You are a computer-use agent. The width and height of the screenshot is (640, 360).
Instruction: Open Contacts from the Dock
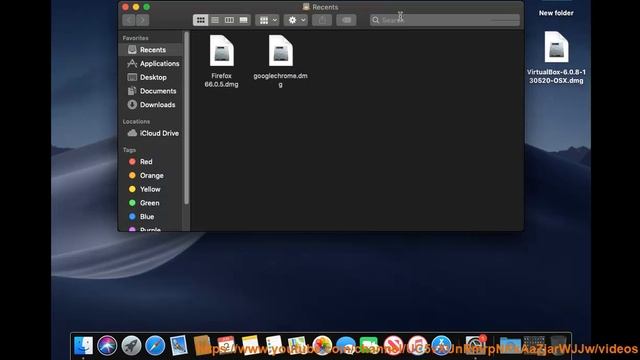pos(202,345)
